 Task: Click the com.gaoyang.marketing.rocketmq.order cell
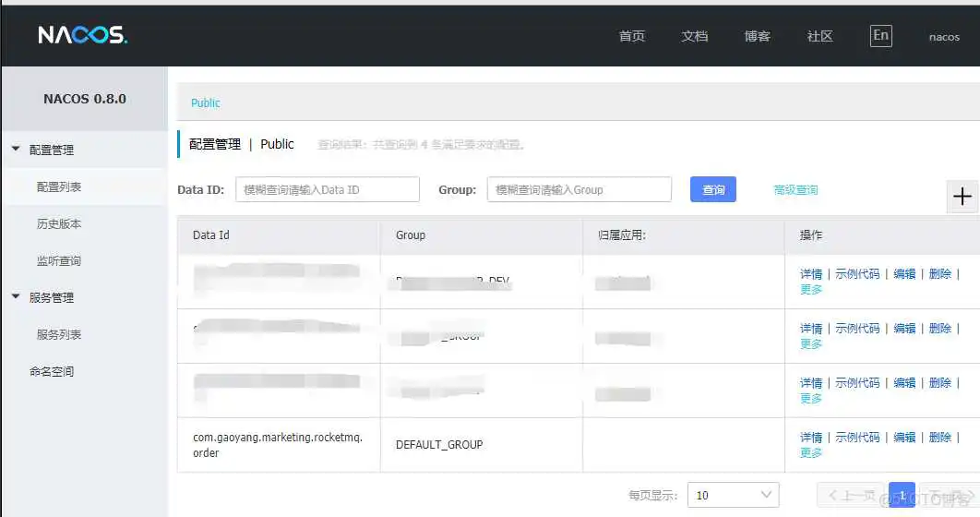tap(278, 444)
